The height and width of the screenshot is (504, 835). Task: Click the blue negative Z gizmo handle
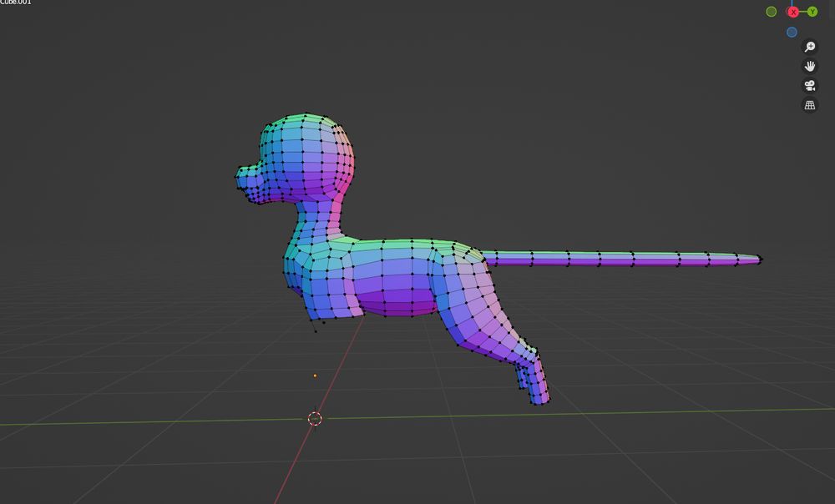[x=792, y=32]
